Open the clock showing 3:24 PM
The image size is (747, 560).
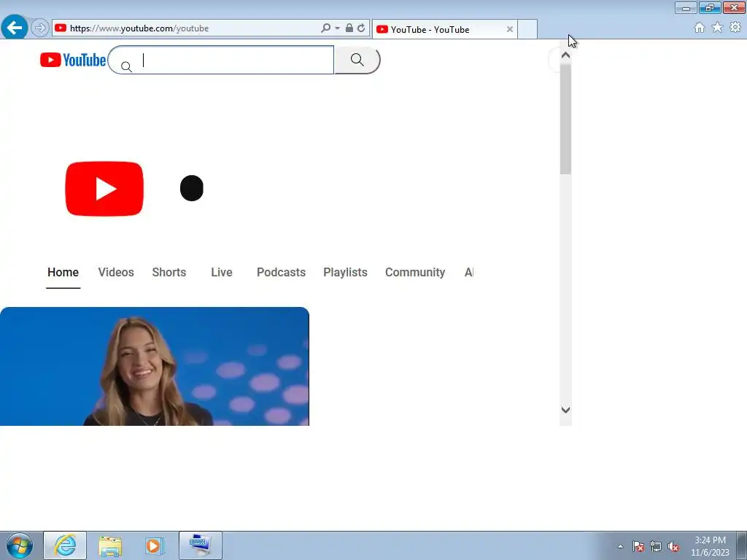coord(710,546)
